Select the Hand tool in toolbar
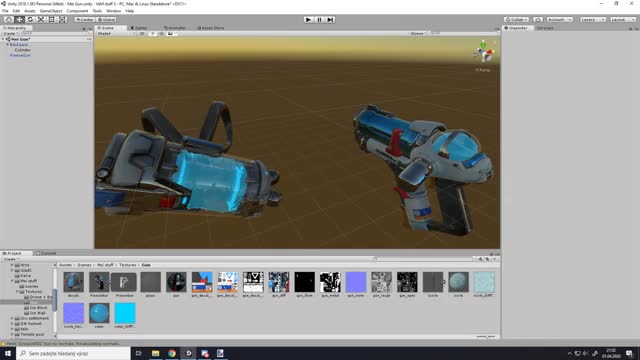 coord(8,20)
